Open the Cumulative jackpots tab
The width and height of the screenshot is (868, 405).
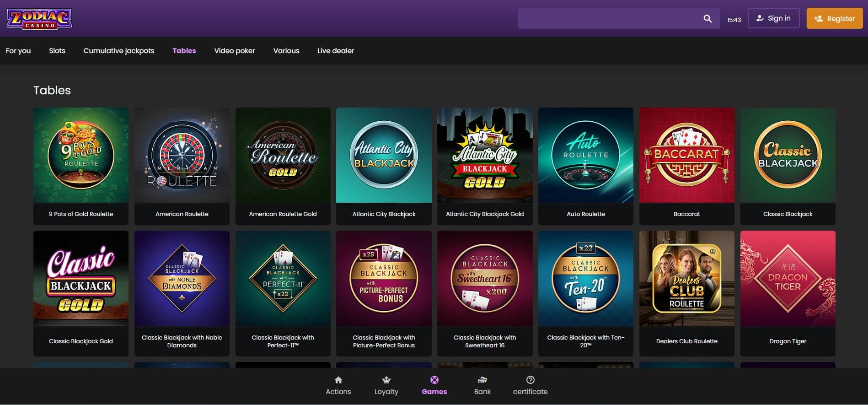[119, 51]
